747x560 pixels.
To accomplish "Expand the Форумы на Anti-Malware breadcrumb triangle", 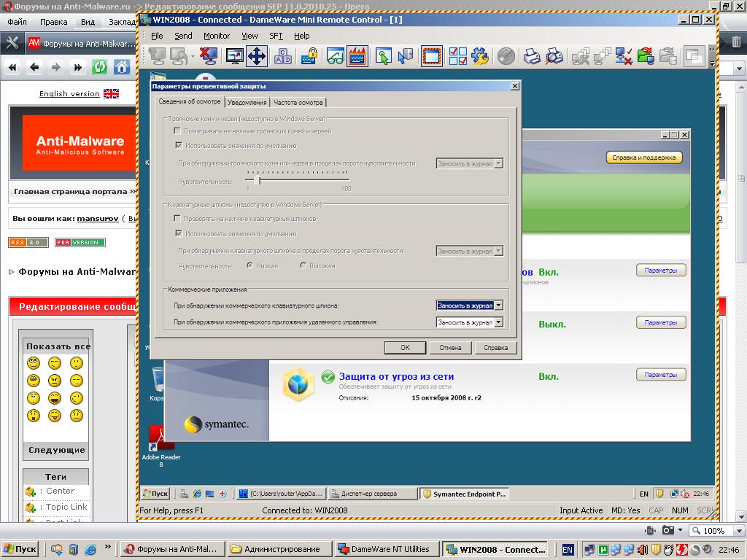I will point(12,272).
